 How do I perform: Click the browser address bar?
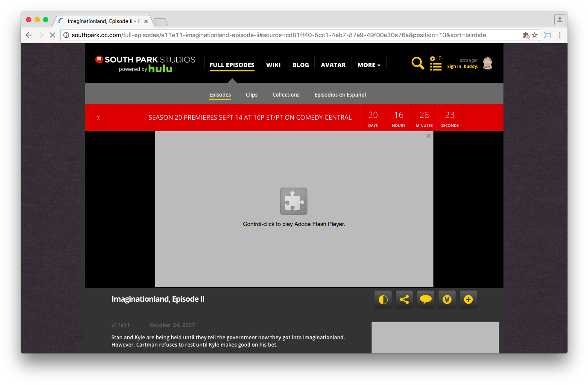(290, 35)
